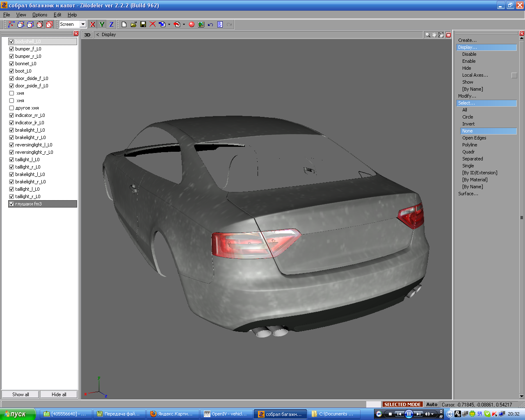
Task: Open the Screen axis-space dropdown
Action: point(83,25)
